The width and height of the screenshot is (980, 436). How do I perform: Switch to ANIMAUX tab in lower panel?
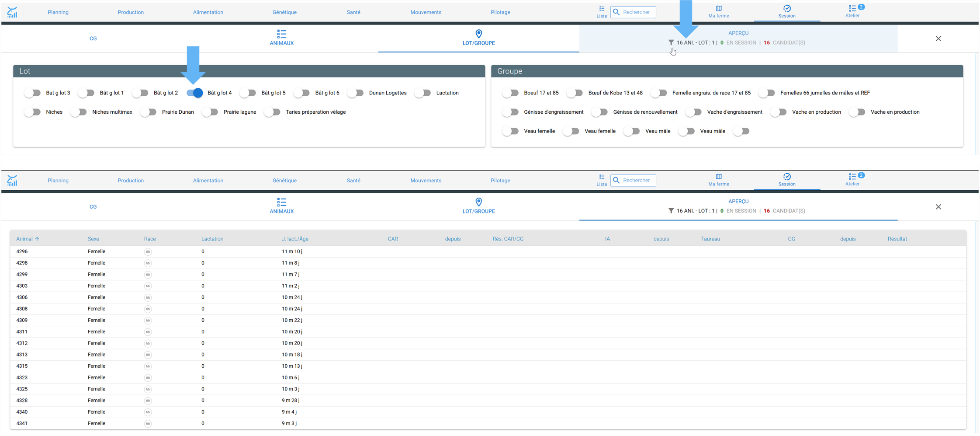point(281,206)
